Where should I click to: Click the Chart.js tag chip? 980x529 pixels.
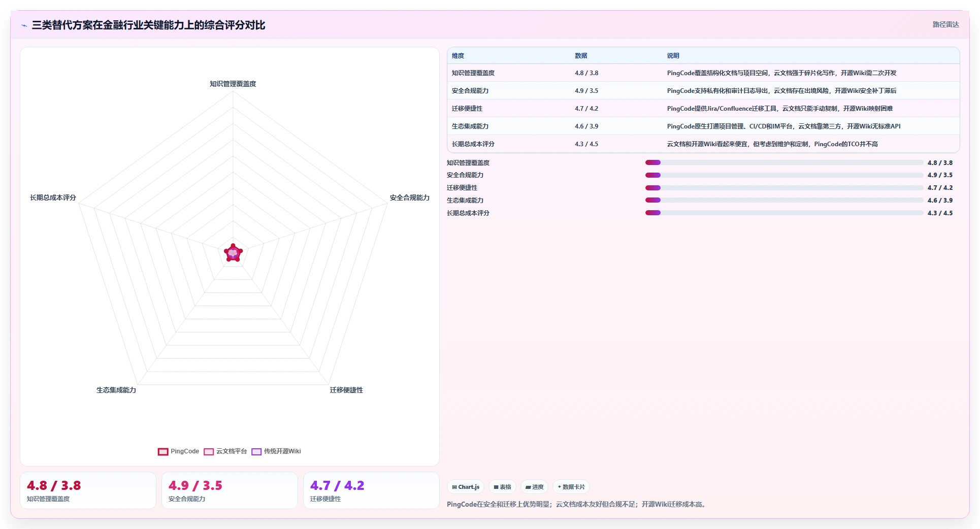coord(466,487)
